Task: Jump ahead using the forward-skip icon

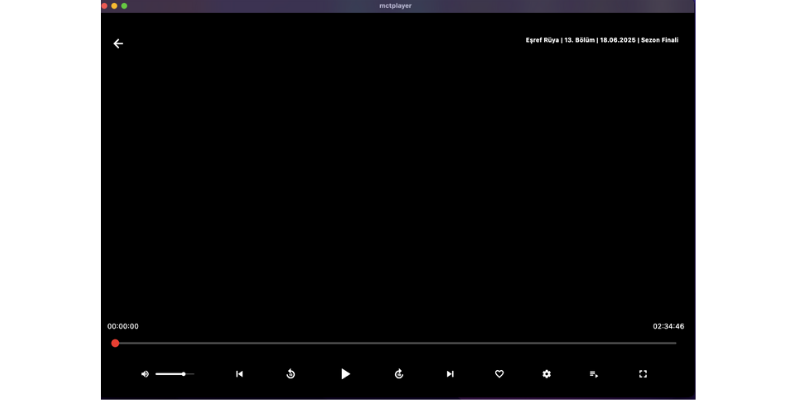Action: (x=399, y=374)
